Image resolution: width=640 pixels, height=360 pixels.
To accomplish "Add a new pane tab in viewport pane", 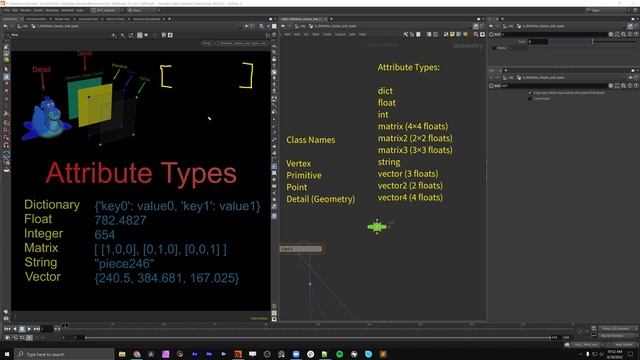I will [x=169, y=19].
